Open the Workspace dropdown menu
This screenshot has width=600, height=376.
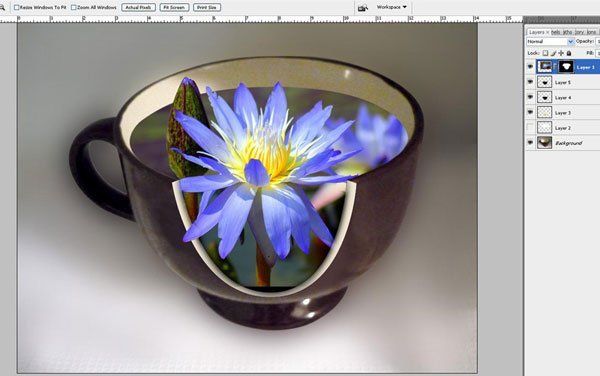tap(391, 7)
